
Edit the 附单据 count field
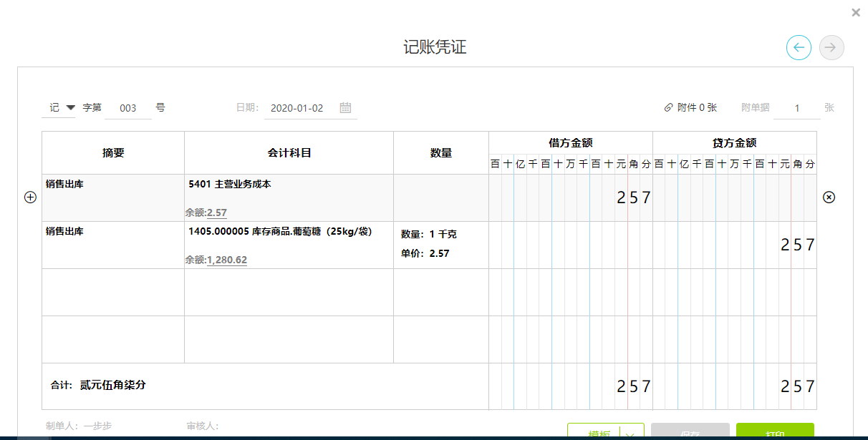796,109
